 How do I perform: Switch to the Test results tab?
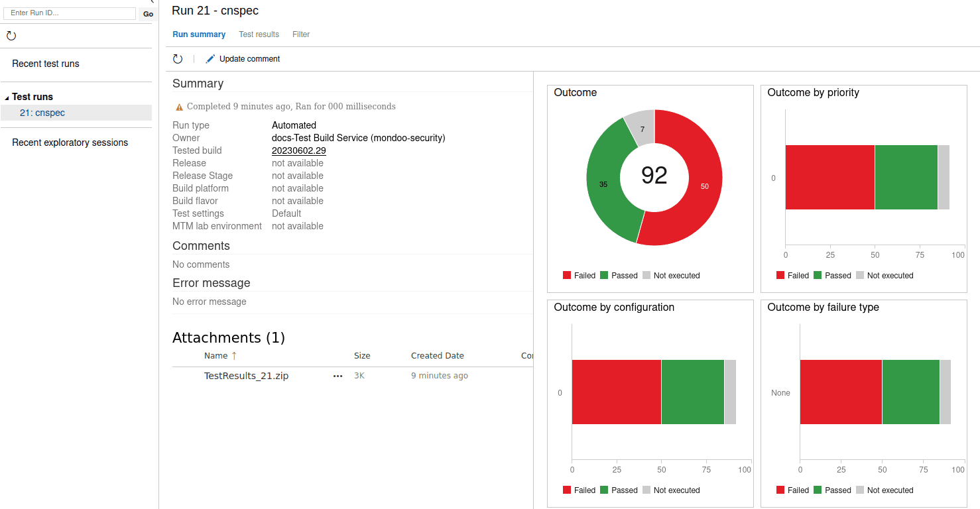tap(259, 34)
